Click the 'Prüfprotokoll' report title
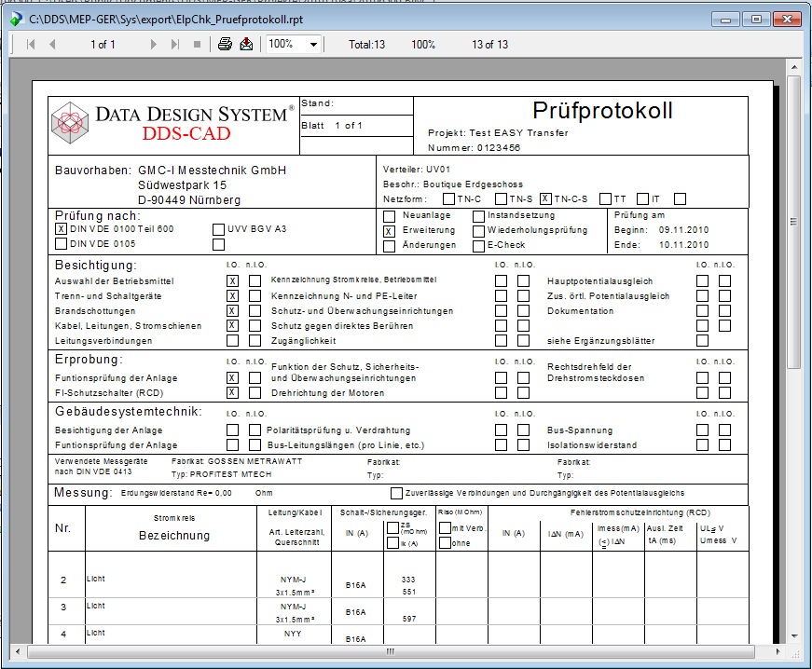The image size is (812, 669). coord(603,111)
